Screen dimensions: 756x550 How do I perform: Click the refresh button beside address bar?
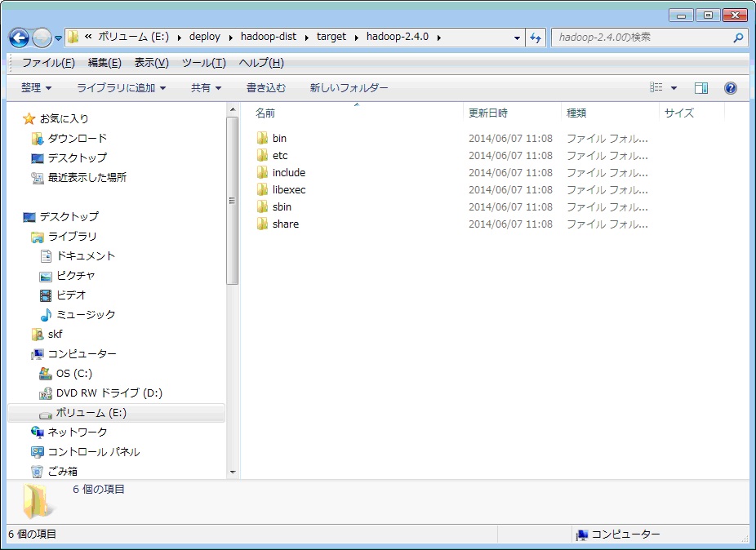[x=536, y=38]
